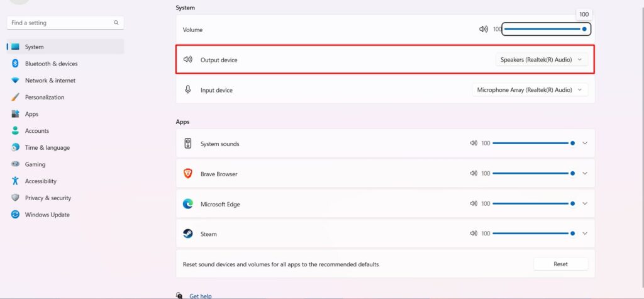Open the Get help link
Image resolution: width=644 pixels, height=299 pixels.
coord(201,295)
